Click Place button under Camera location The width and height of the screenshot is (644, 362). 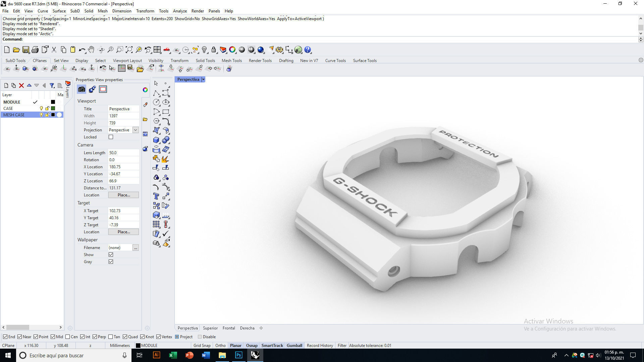point(124,195)
